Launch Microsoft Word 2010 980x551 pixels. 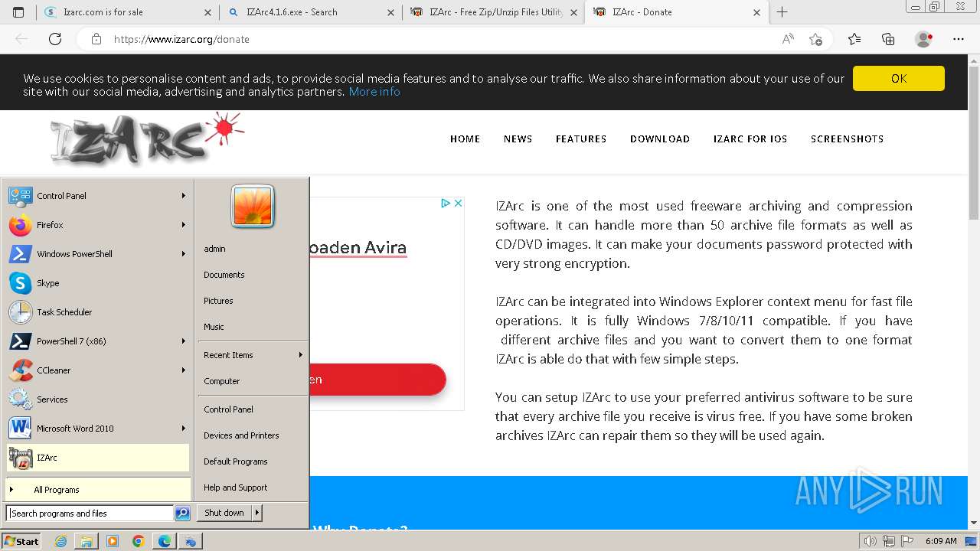pyautogui.click(x=97, y=429)
